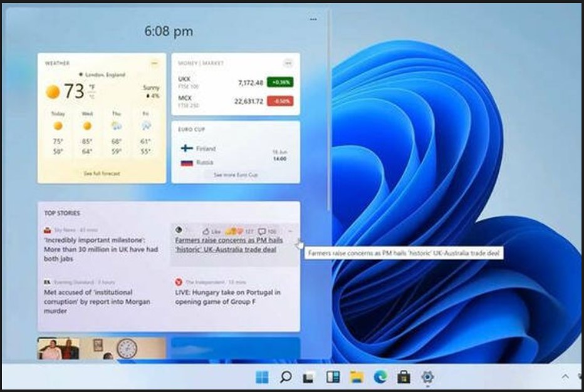Select Today forecast sun icon
Image resolution: width=584 pixels, height=392 pixels.
coord(58,126)
